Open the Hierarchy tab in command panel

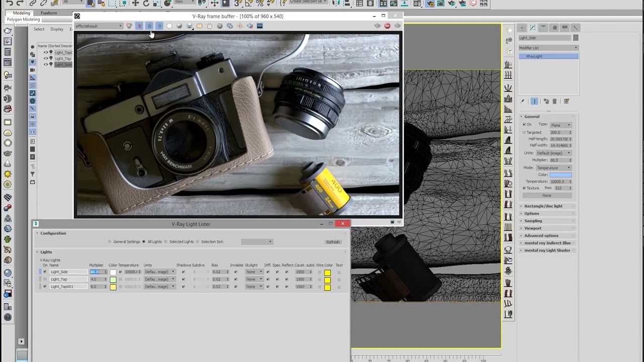(543, 28)
